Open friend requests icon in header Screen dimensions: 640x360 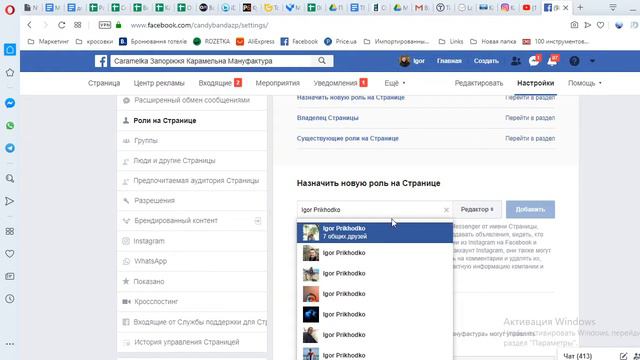pos(516,61)
